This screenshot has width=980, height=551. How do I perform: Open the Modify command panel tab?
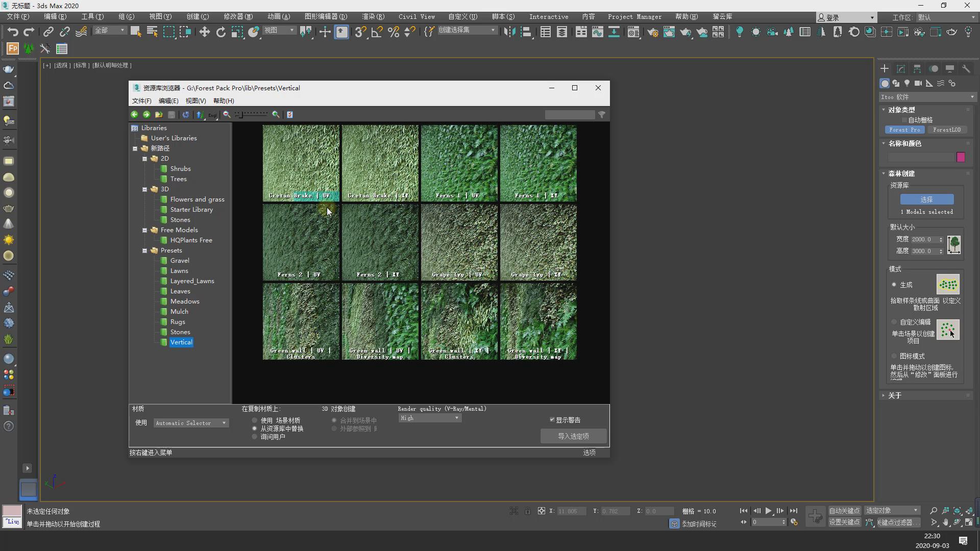[901, 69]
